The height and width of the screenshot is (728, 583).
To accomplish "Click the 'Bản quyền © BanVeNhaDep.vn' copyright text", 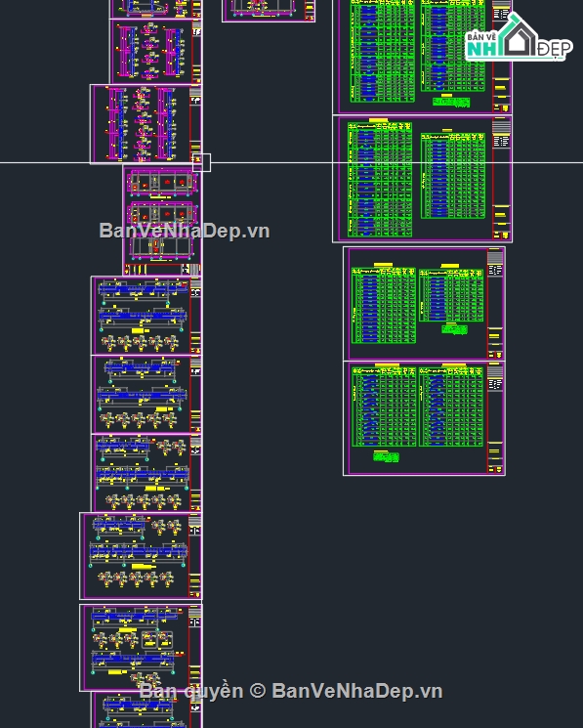I will coord(291,691).
